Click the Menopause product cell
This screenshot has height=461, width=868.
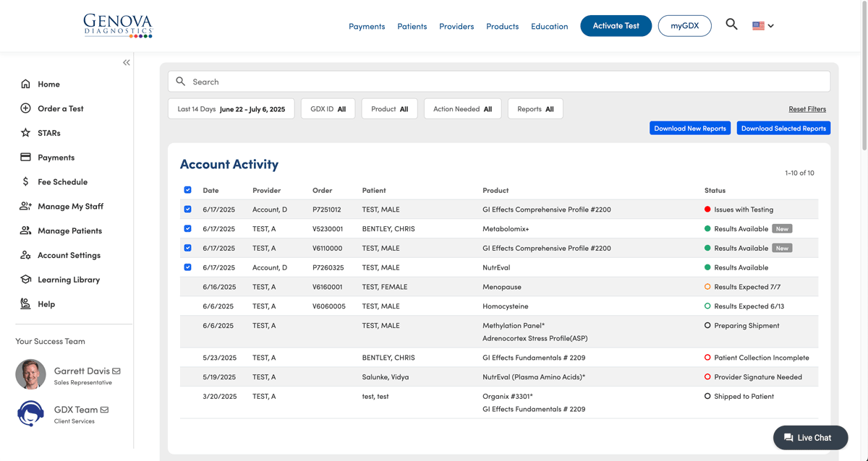pyautogui.click(x=502, y=287)
